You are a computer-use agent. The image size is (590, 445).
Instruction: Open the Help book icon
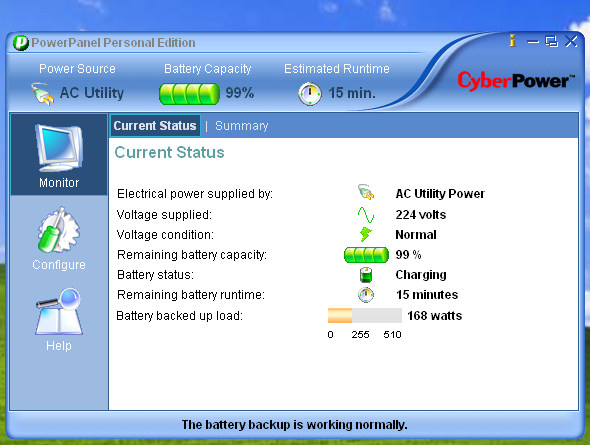(x=59, y=311)
